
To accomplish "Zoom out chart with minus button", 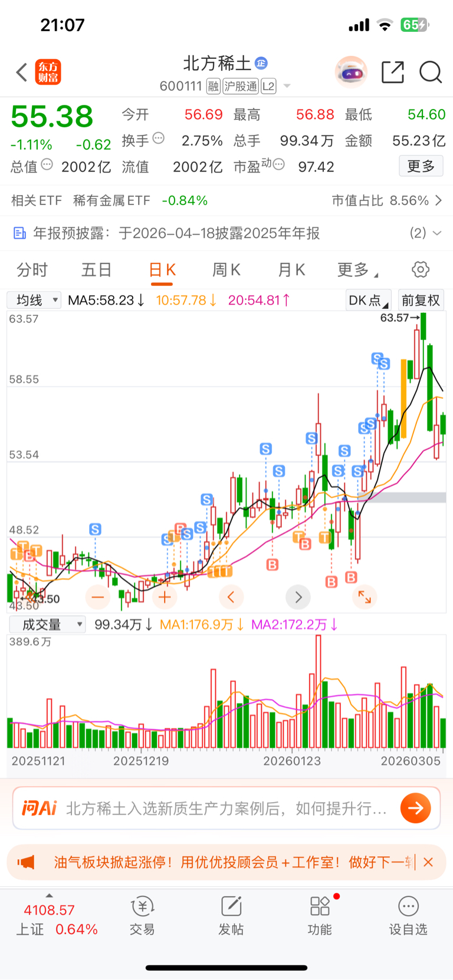I will pyautogui.click(x=98, y=598).
